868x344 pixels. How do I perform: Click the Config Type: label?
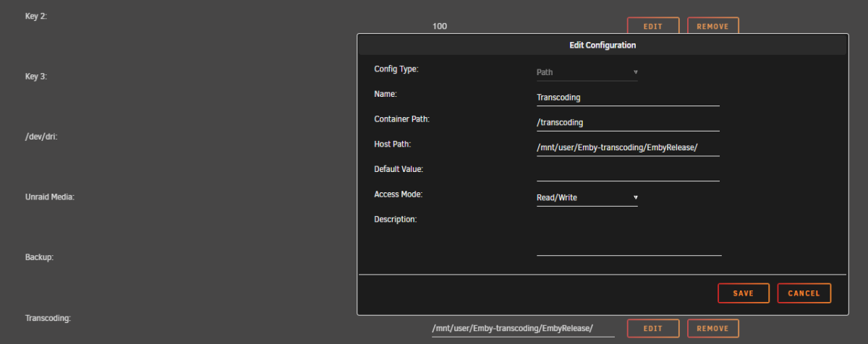tap(396, 69)
